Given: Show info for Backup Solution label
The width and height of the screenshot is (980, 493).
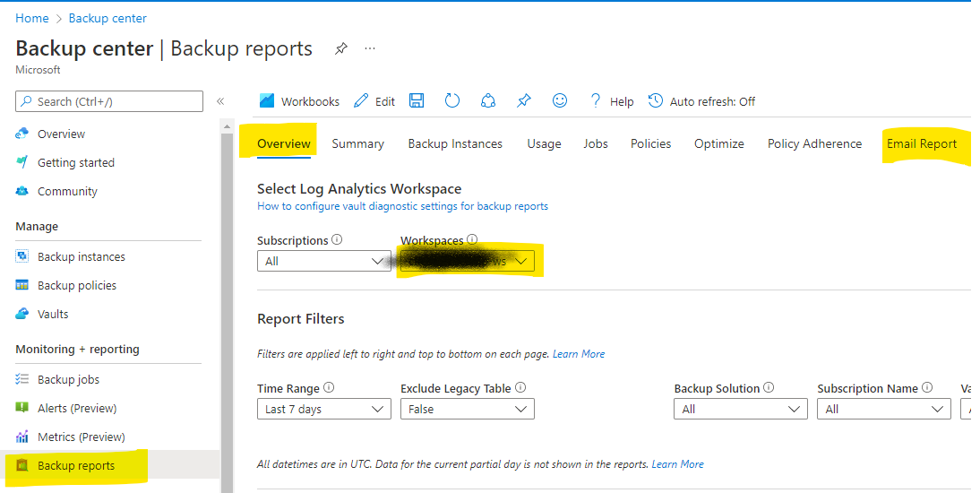Looking at the screenshot, I should (x=769, y=388).
